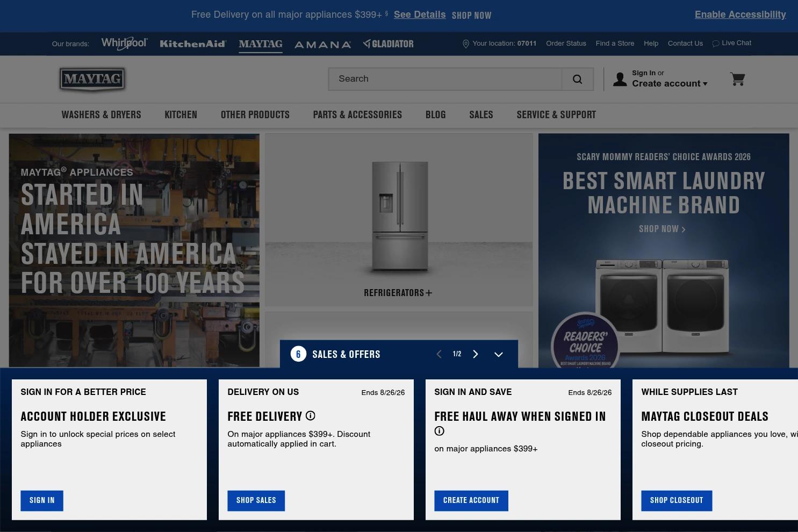Screen dimensions: 798x532
Task: Open the Kitchen menu
Action: (181, 114)
